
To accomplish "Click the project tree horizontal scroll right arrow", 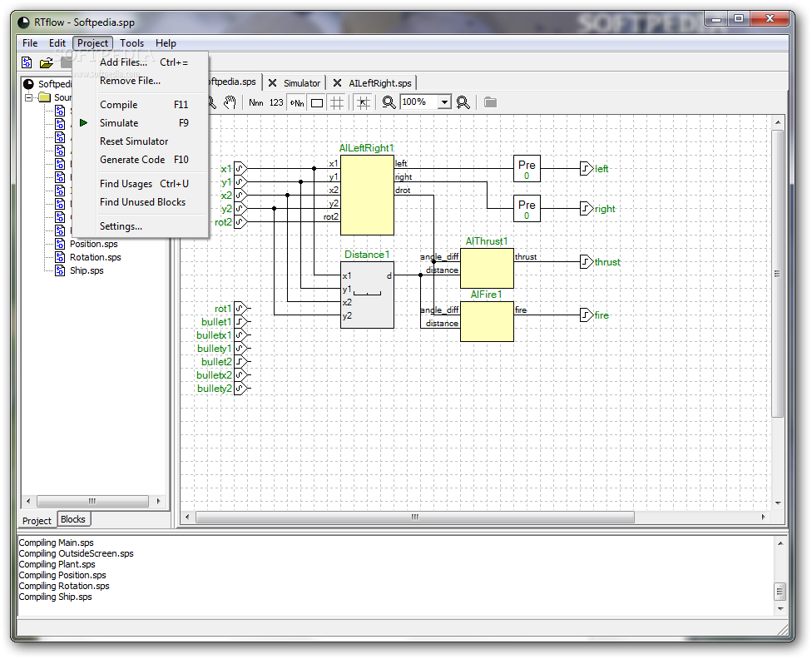I will [158, 501].
